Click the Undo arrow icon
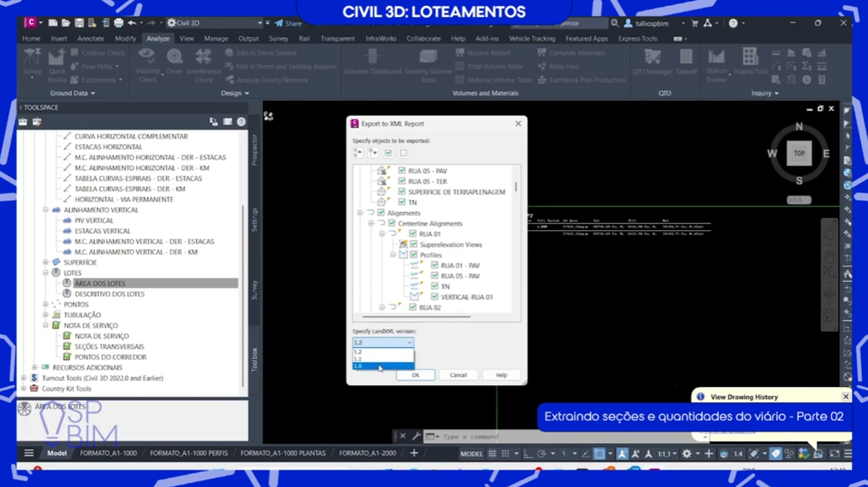 tap(132, 23)
